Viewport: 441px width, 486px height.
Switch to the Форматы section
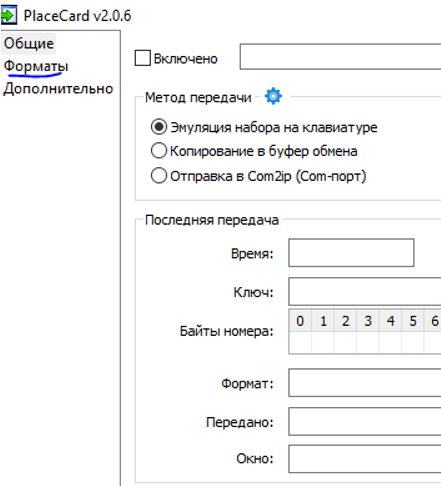[36, 66]
